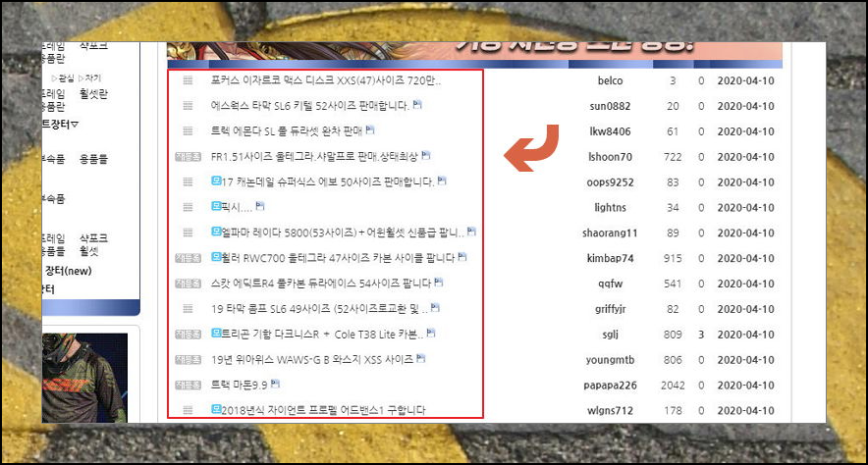Click author name papapa226
Viewport: 868px width, 465px height.
click(x=610, y=386)
